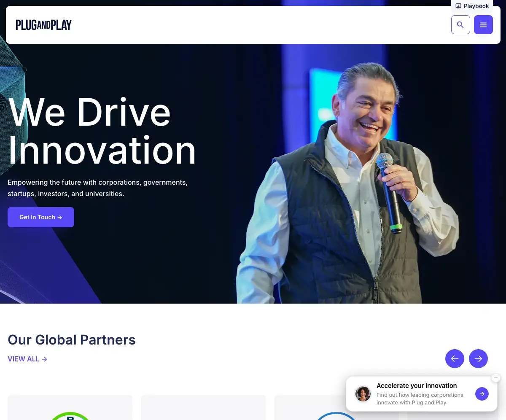The height and width of the screenshot is (420, 506).
Task: Open VIEW ALL global partners link
Action: pyautogui.click(x=27, y=359)
